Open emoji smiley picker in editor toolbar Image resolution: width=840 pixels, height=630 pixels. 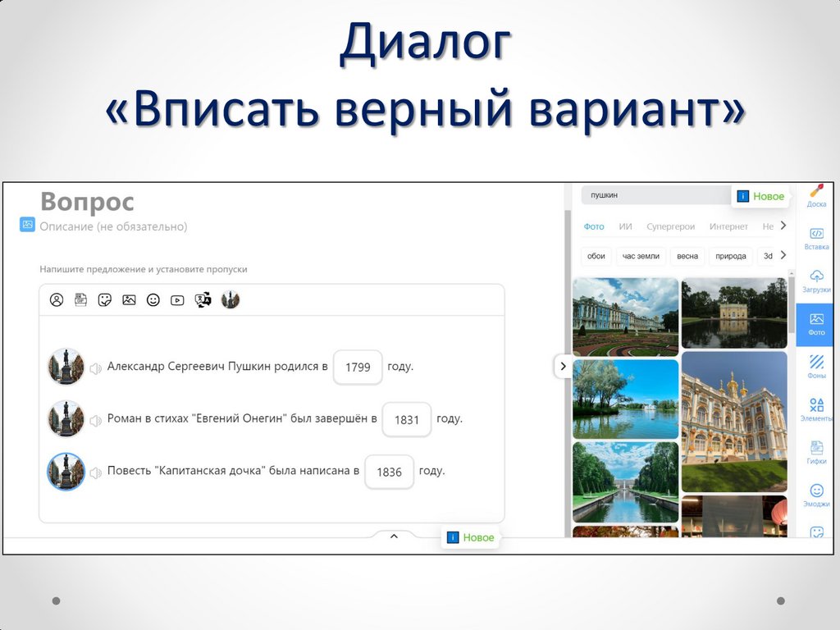pyautogui.click(x=153, y=300)
